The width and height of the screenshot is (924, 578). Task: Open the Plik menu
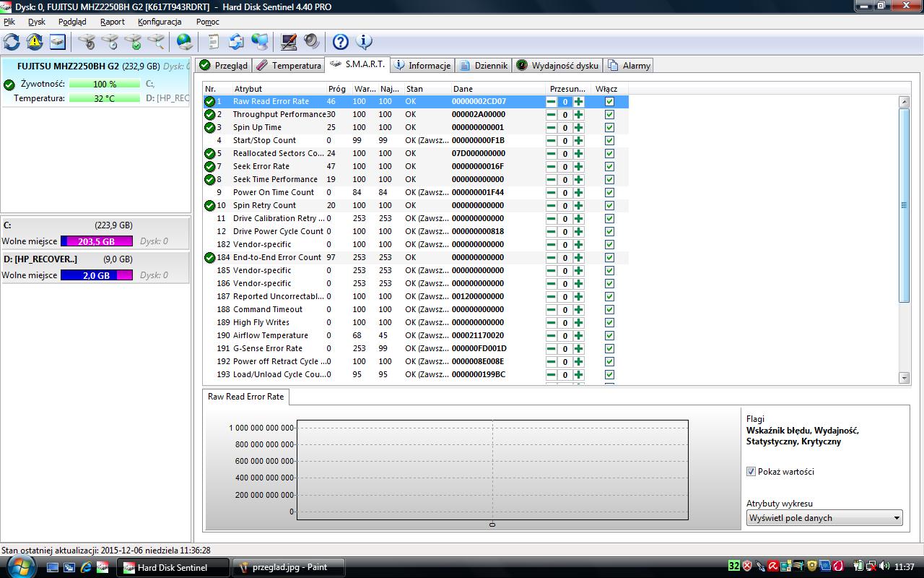tap(9, 22)
